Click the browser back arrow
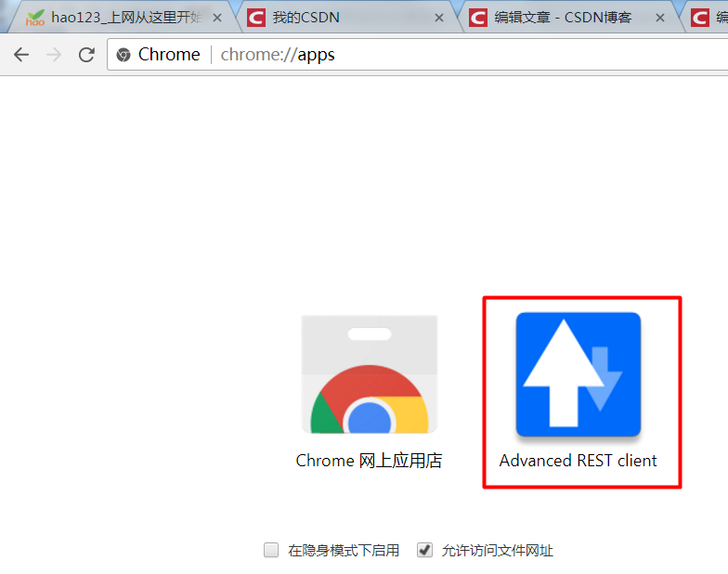This screenshot has width=728, height=574. click(x=21, y=55)
